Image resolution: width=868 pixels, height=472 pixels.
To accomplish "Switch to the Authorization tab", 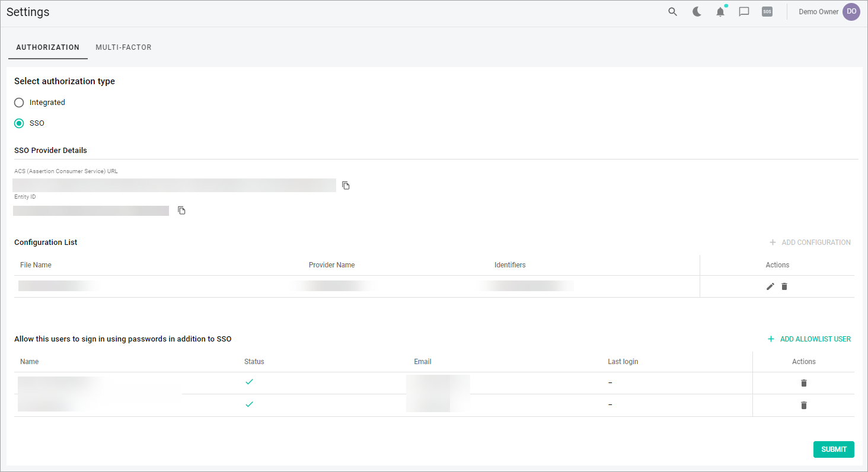I will 48,47.
